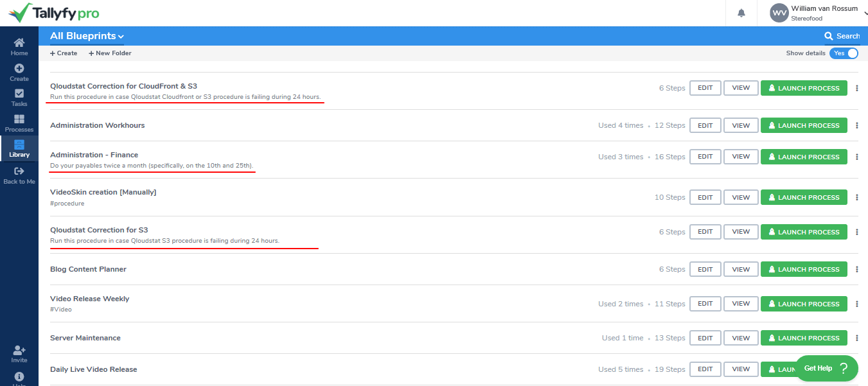View Daily Live Video Release blueprint

tap(741, 369)
